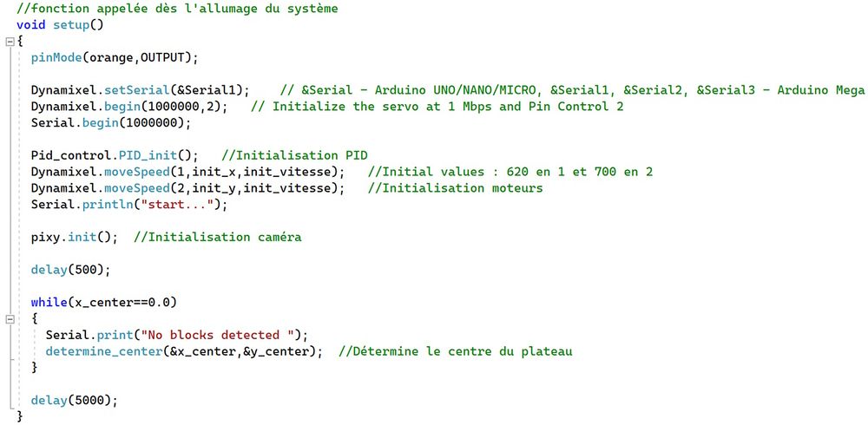This screenshot has width=868, height=425.
Task: Collapse the setup() function fold marker
Action: tap(9, 42)
